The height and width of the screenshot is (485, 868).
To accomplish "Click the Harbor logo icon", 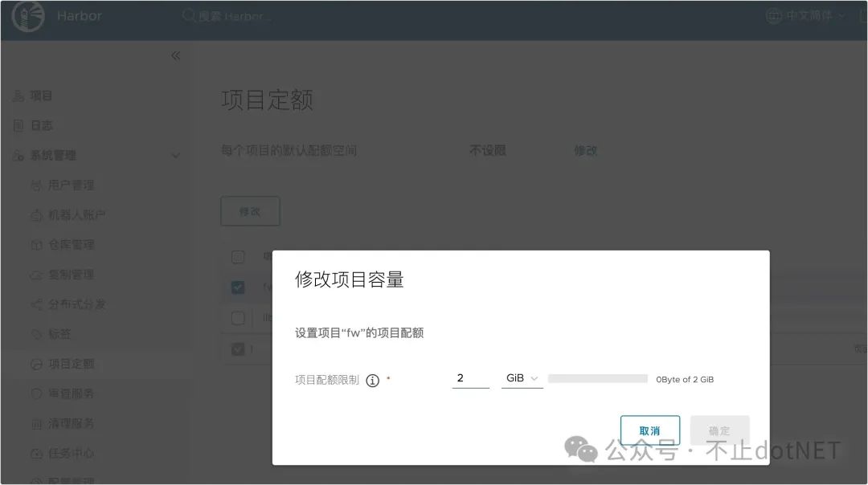I will pos(27,16).
